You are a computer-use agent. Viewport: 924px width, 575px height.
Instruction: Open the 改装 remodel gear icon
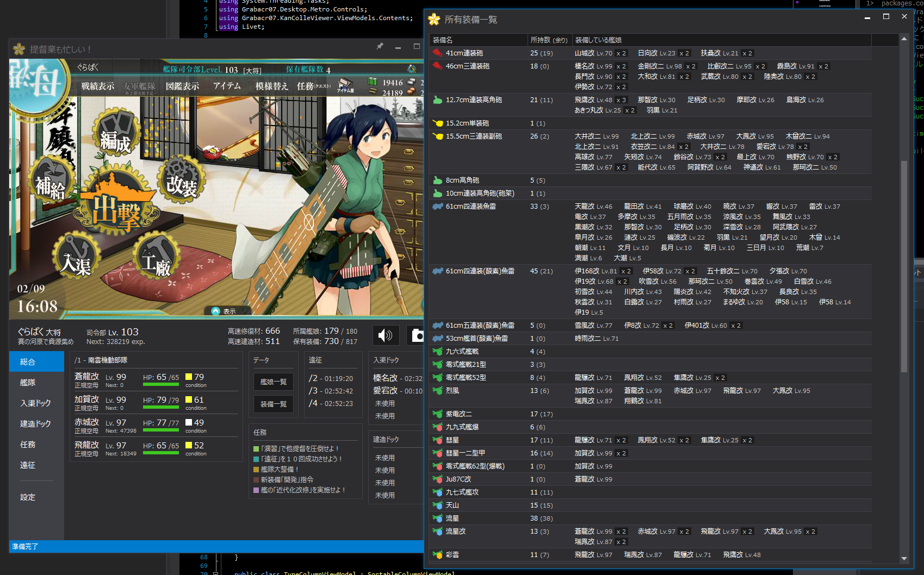[x=181, y=180]
